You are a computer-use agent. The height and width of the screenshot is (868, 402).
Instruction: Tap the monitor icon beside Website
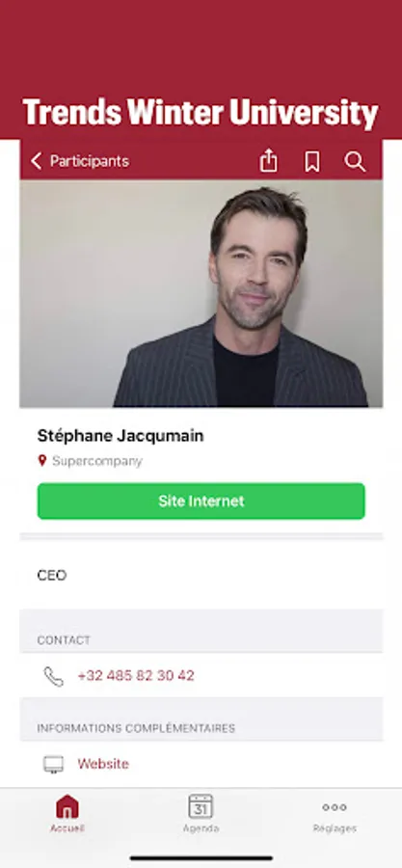54,764
